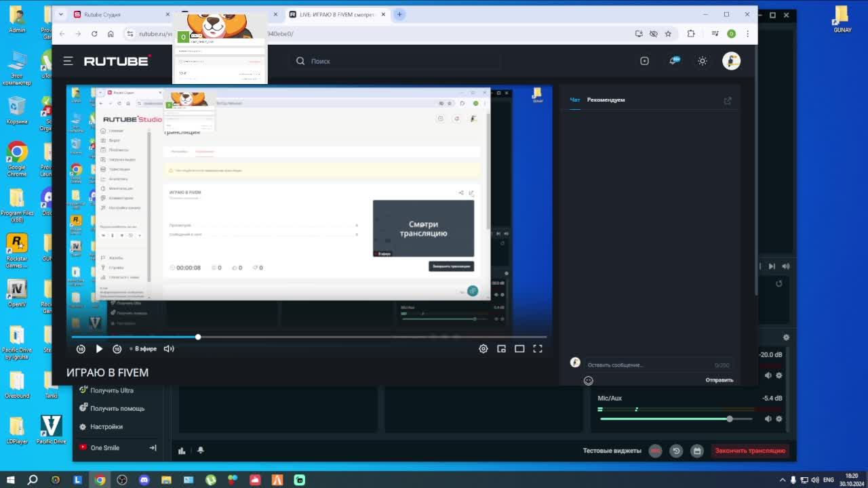Image resolution: width=868 pixels, height=488 pixels.
Task: Enter fullscreen video mode
Action: pyautogui.click(x=538, y=348)
